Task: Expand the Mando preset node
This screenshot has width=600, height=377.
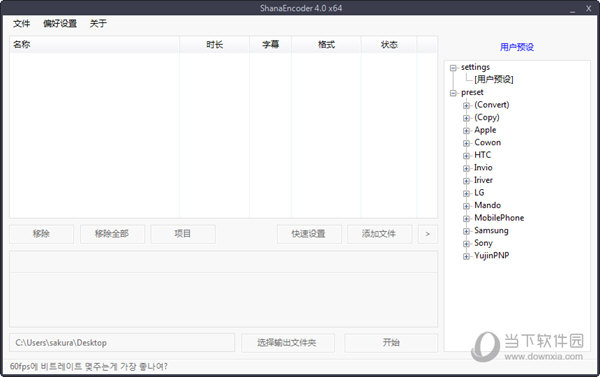Action: tap(466, 206)
